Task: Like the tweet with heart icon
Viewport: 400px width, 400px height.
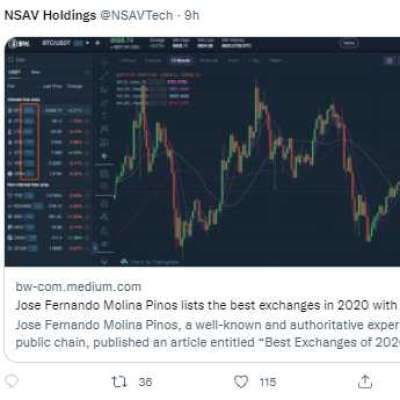Action: 241,382
